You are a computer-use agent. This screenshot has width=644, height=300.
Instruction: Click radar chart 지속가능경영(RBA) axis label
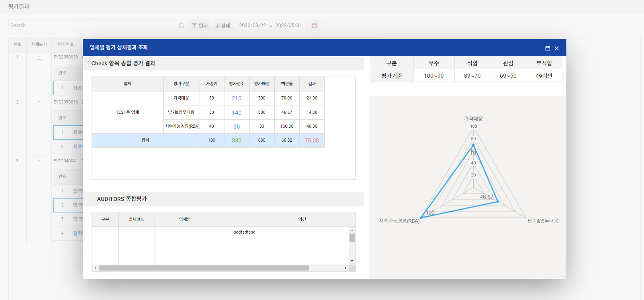399,221
